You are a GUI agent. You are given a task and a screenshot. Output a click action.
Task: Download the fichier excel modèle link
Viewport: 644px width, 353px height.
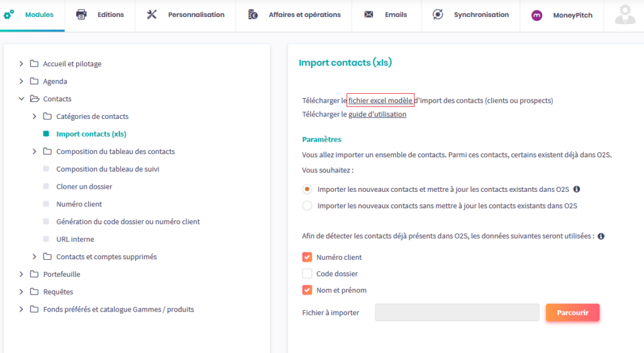(380, 100)
